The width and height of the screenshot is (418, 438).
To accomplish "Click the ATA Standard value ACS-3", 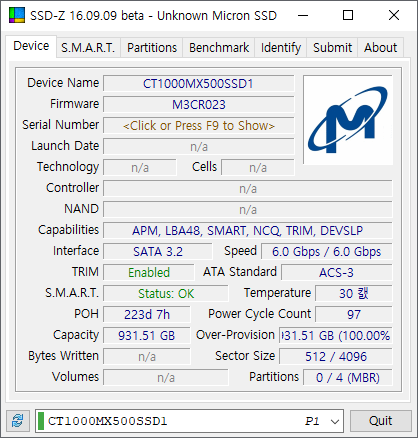I will pos(337,273).
